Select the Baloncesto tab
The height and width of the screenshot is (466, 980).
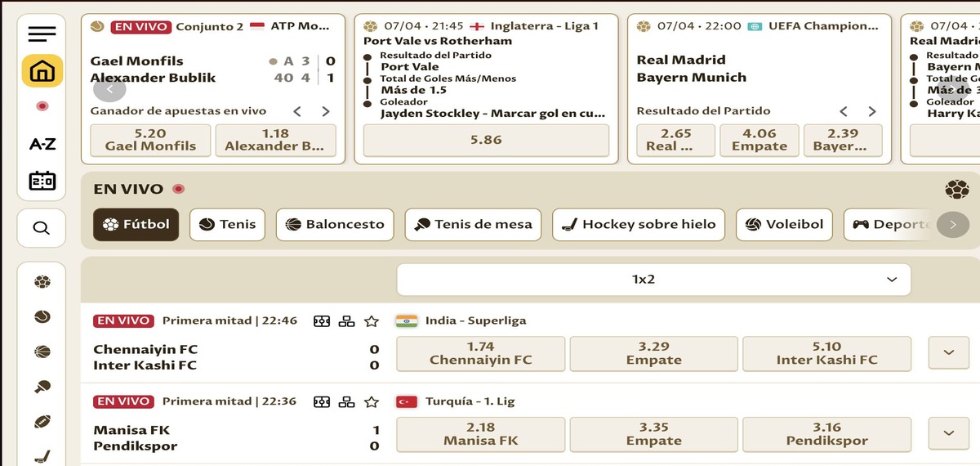(335, 225)
